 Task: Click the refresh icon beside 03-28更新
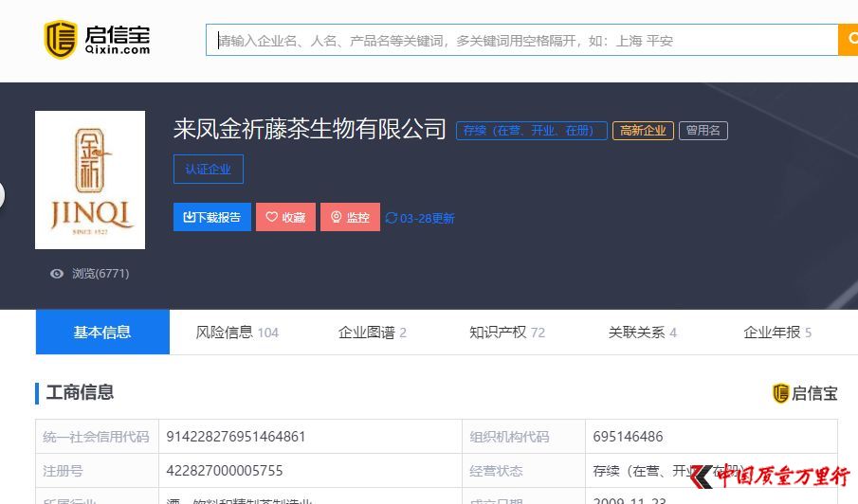391,218
